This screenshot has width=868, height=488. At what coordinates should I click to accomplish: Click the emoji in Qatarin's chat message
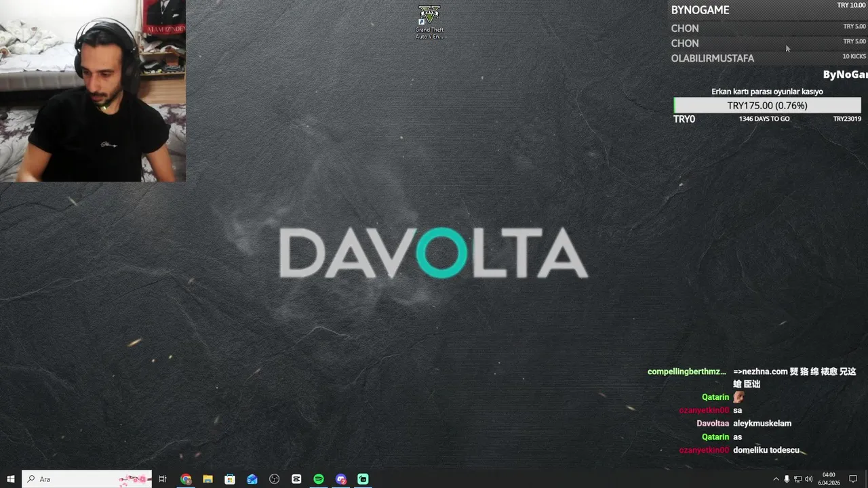click(x=738, y=397)
